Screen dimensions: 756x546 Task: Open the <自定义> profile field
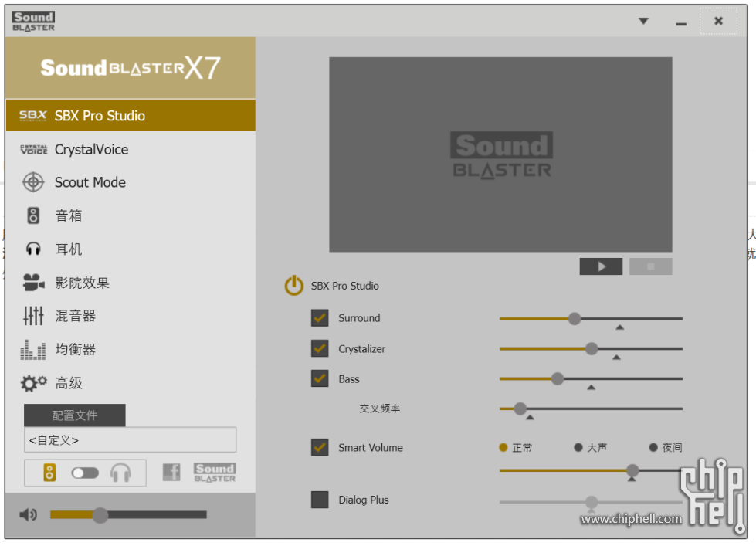click(x=131, y=440)
